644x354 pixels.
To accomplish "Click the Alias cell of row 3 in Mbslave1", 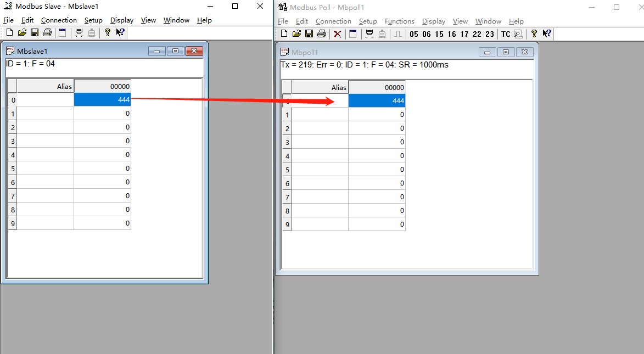I will [46, 141].
